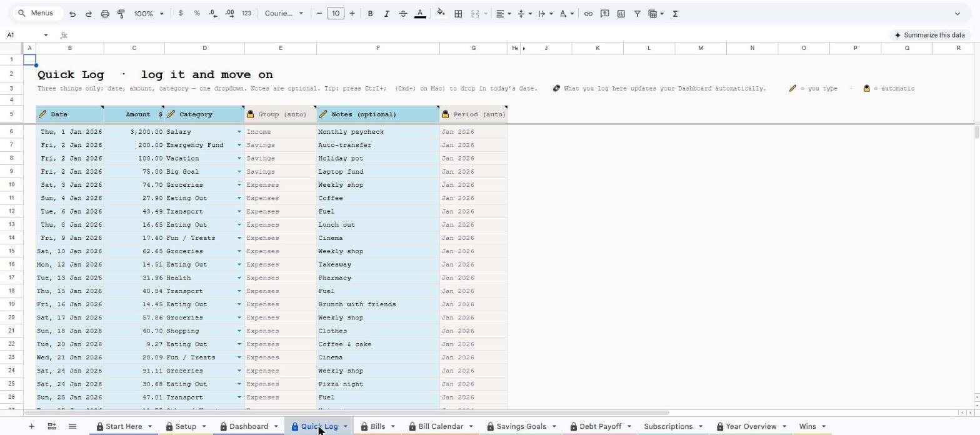Click the Menus search box
This screenshot has height=435, width=980.
(38, 13)
